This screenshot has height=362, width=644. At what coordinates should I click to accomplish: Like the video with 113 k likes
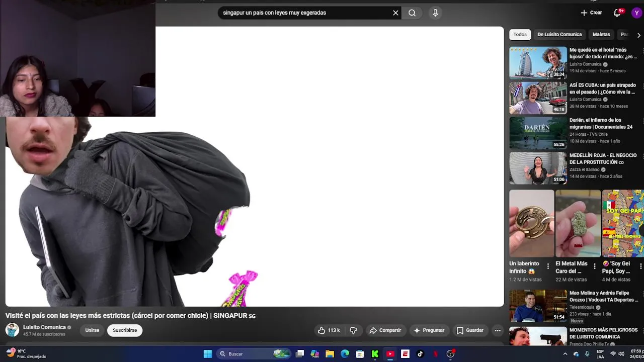329,330
